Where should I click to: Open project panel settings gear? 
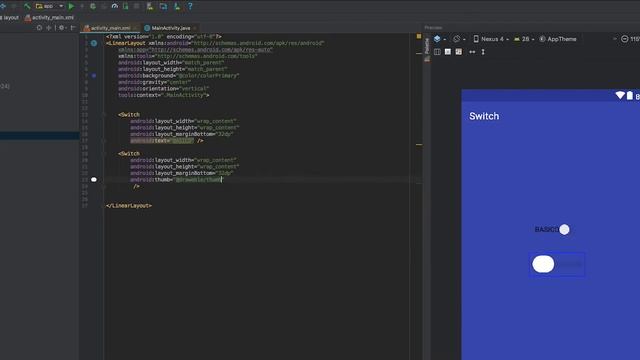point(62,28)
